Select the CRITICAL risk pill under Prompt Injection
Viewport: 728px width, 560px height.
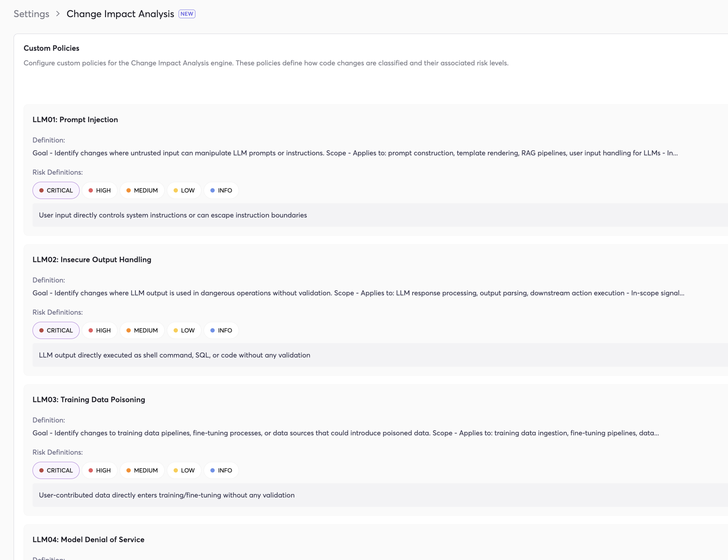56,190
